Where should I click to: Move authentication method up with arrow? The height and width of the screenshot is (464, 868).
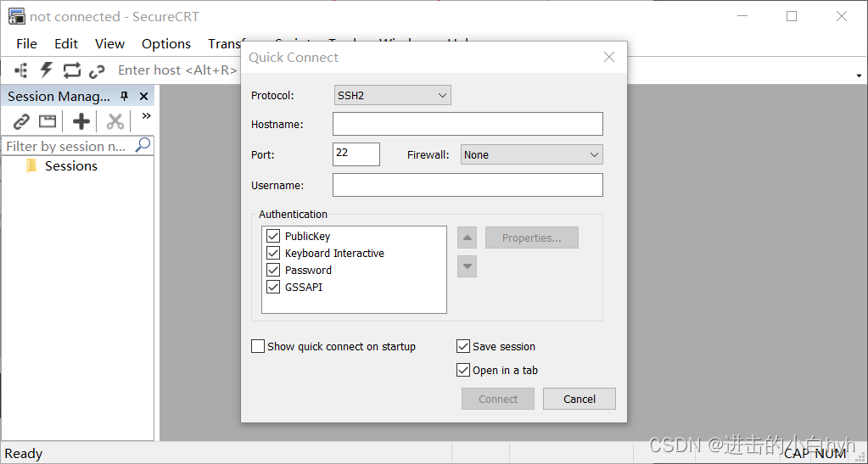[467, 238]
